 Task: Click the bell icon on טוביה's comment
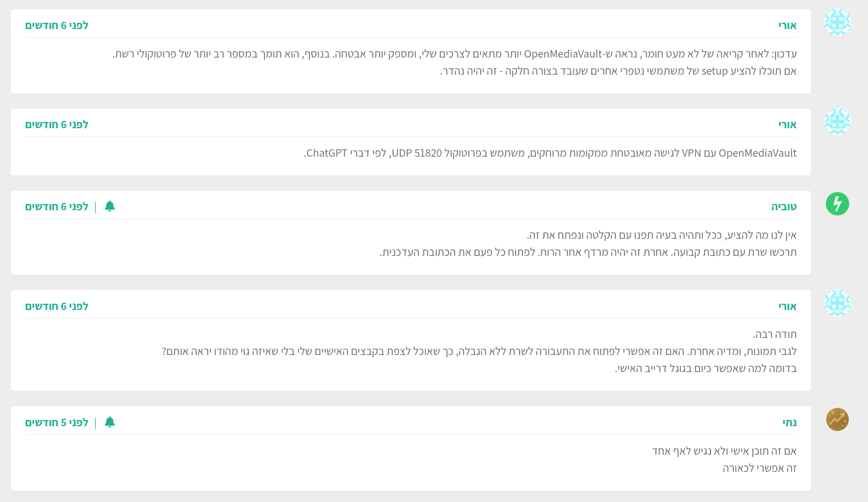[110, 206]
